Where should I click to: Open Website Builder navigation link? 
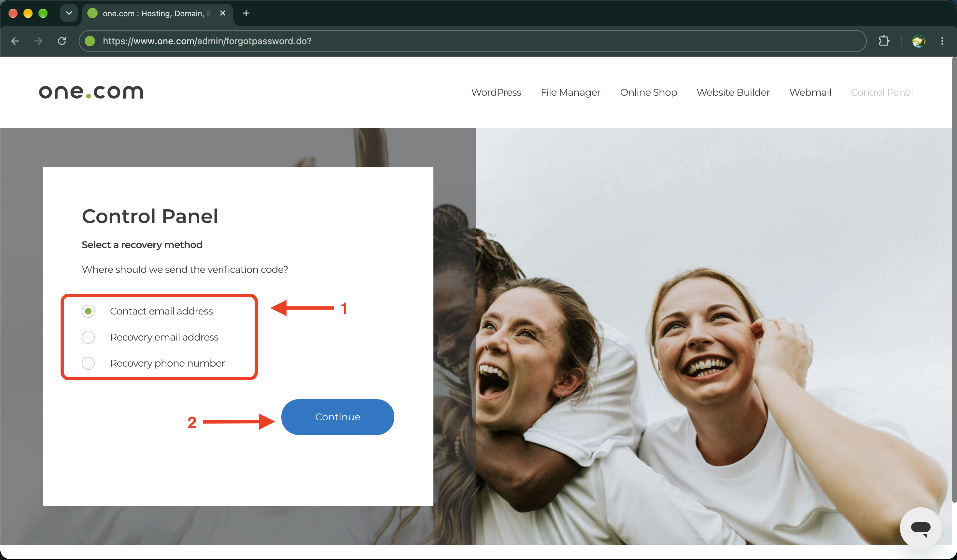(733, 92)
